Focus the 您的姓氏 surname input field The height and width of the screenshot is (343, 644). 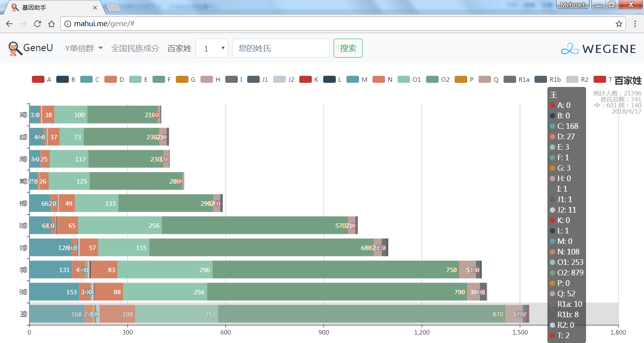pos(281,48)
